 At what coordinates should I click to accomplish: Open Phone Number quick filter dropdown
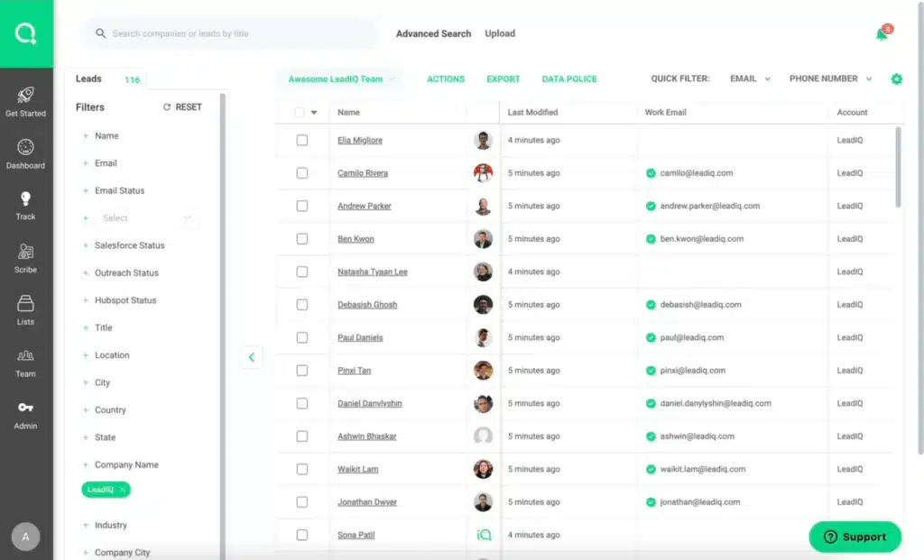click(830, 79)
